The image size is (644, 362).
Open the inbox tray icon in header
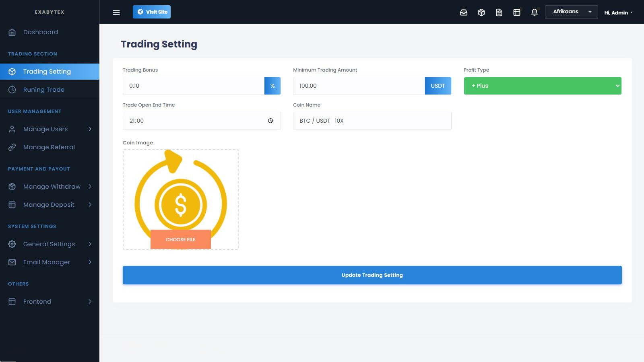coord(464,12)
